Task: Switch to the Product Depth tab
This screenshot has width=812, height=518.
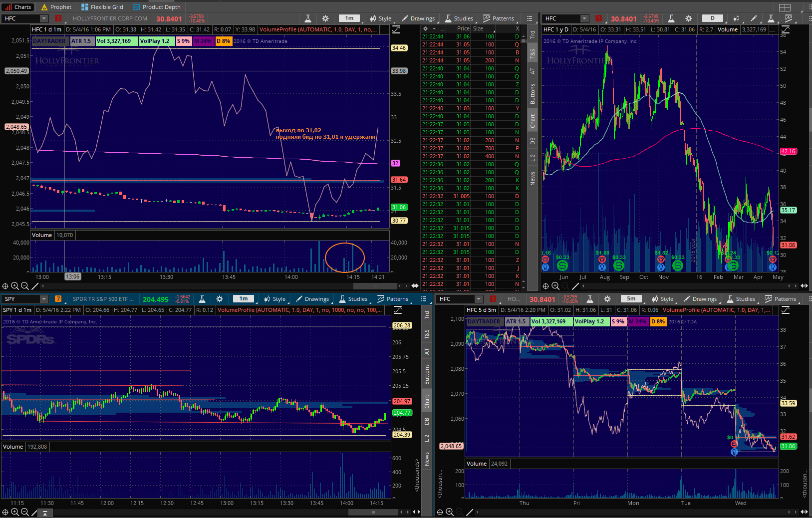Action: pos(157,7)
